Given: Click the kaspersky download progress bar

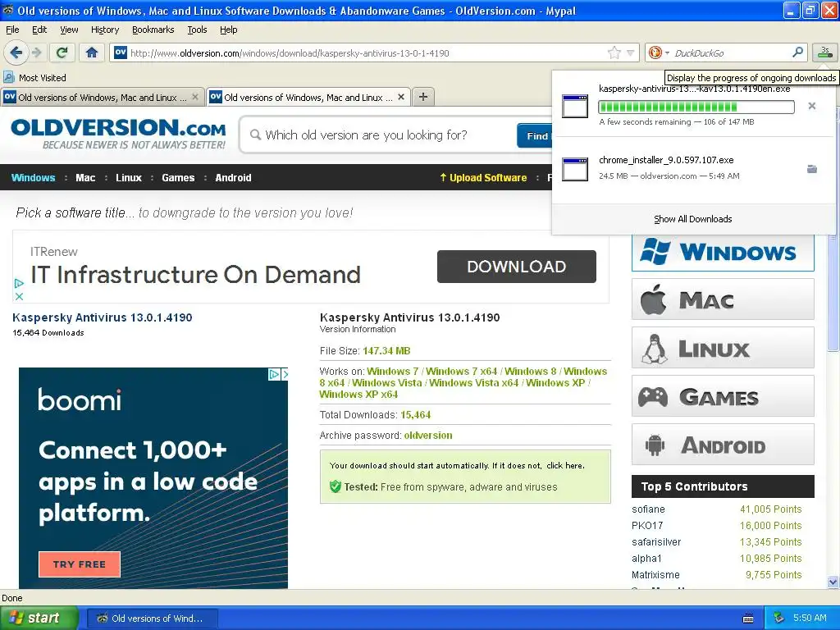Looking at the screenshot, I should (x=696, y=107).
